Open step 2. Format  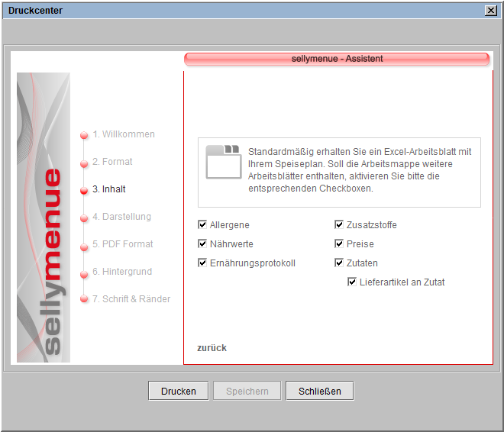click(112, 162)
